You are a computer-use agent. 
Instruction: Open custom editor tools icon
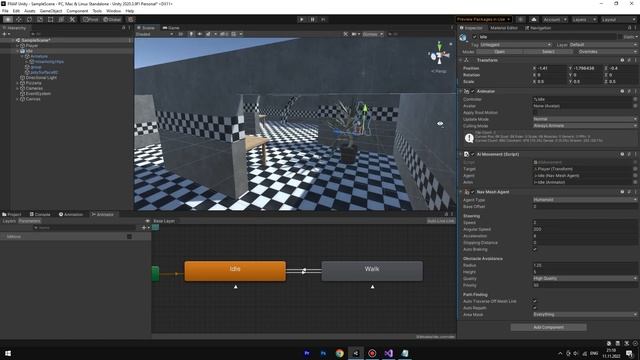[72, 19]
